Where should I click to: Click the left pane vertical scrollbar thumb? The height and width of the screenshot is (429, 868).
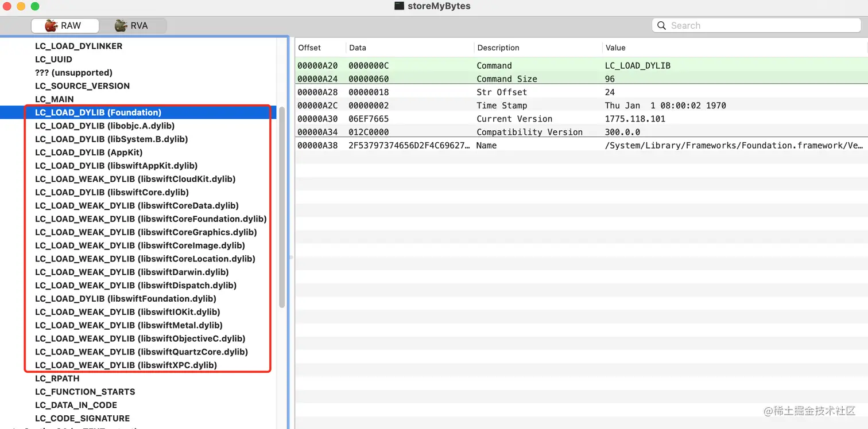pyautogui.click(x=282, y=207)
